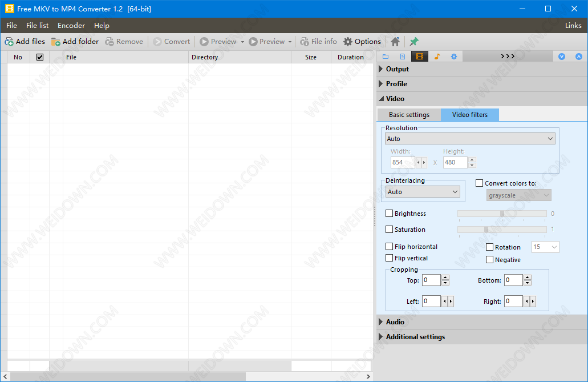
Task: Sort by the Directory column header
Action: click(240, 57)
